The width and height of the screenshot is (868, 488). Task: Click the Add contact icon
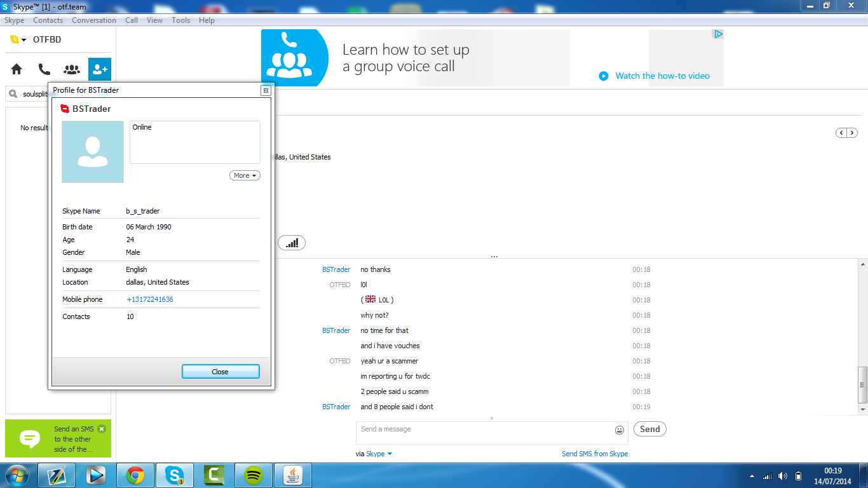point(100,69)
